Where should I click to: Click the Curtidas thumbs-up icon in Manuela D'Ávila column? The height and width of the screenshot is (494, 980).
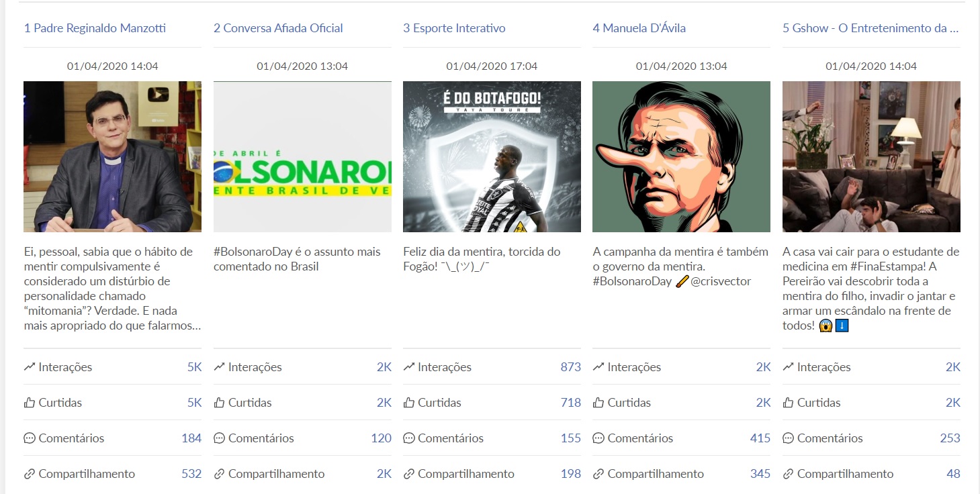pyautogui.click(x=598, y=403)
